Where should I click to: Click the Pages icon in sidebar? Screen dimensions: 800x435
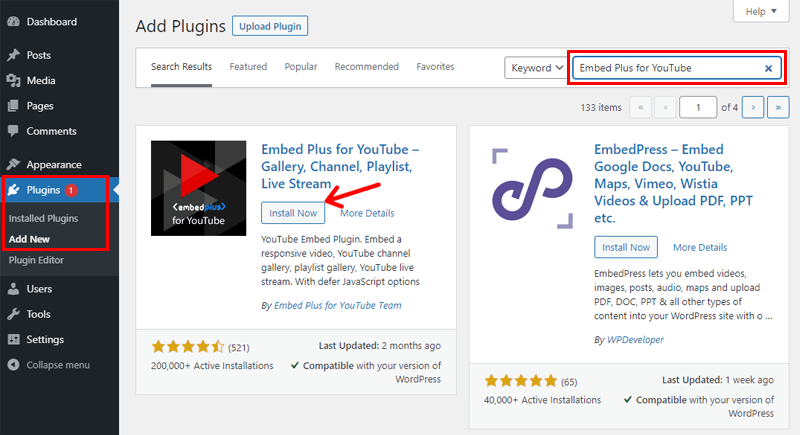click(14, 106)
